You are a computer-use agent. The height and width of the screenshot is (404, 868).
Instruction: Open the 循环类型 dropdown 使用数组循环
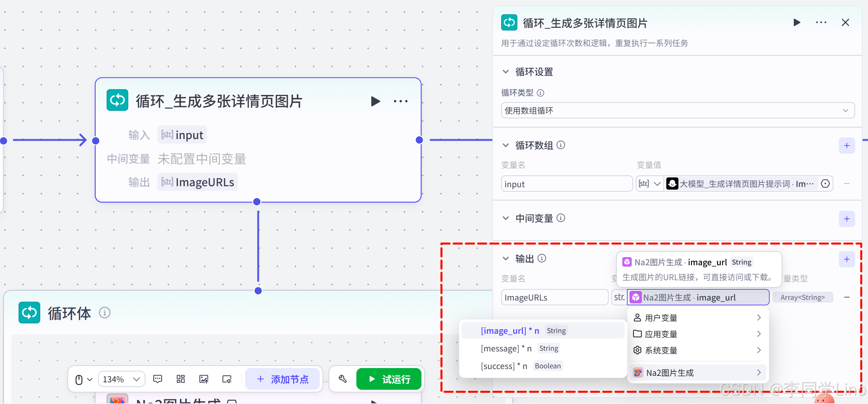tap(677, 111)
